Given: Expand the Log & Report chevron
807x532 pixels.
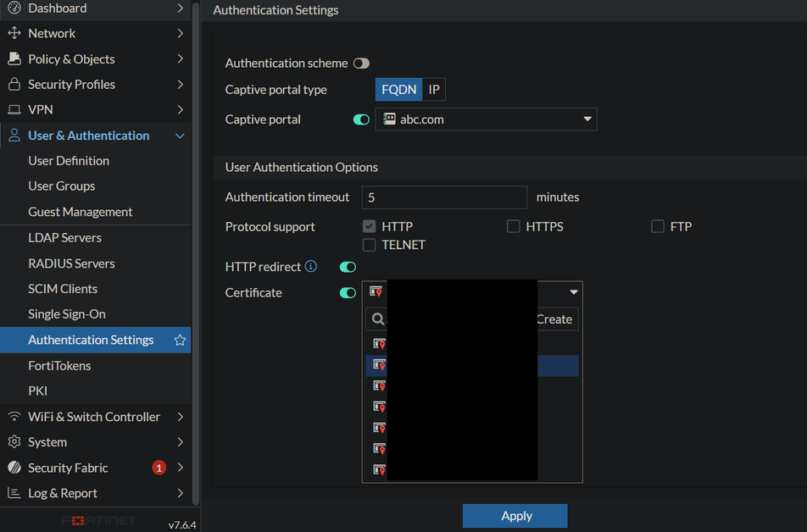Looking at the screenshot, I should pos(180,493).
